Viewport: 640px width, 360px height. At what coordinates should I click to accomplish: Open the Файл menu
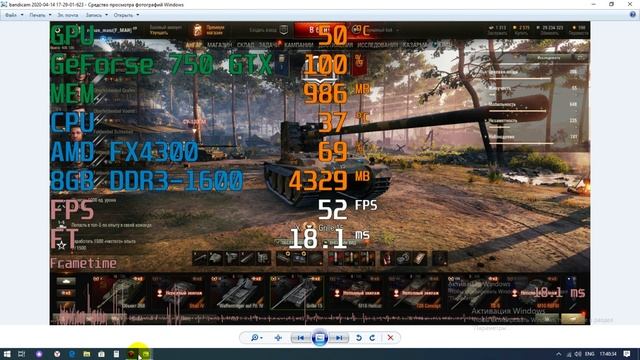pos(14,15)
